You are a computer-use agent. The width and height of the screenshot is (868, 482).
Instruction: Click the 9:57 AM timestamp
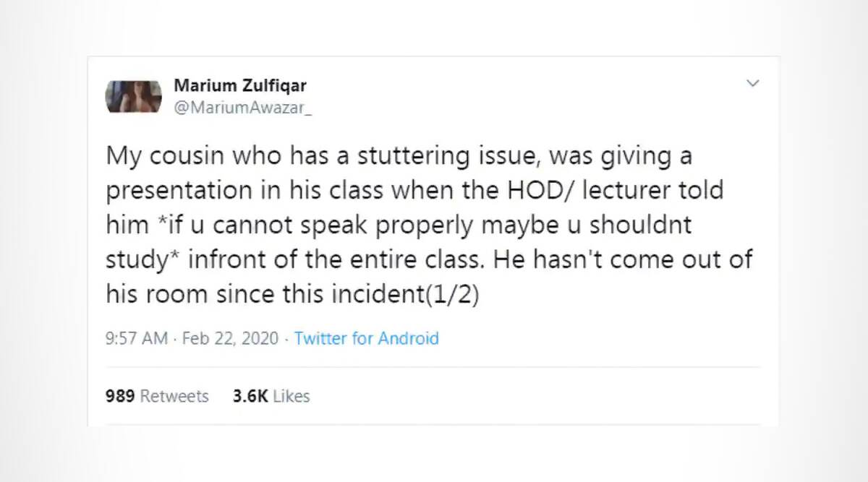point(137,338)
